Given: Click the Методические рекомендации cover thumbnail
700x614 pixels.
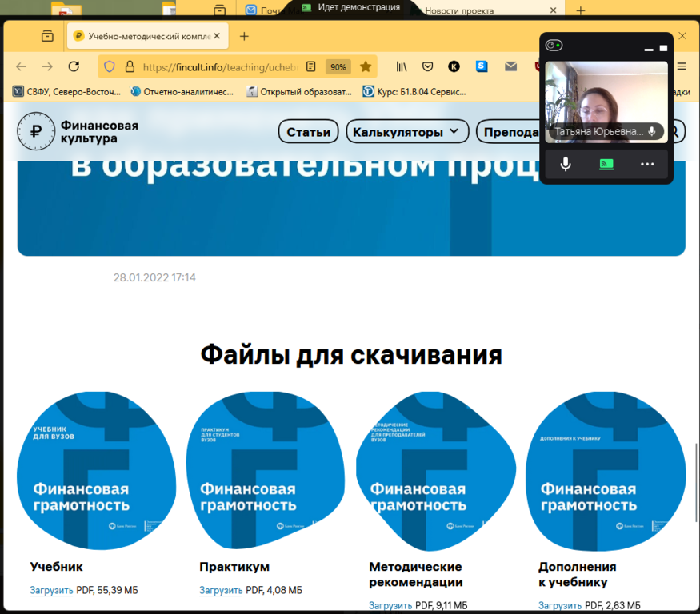Looking at the screenshot, I should coord(436,471).
